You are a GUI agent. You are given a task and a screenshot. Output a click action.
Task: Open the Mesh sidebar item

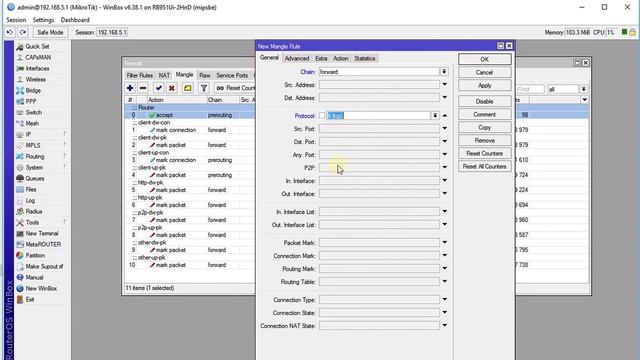point(33,124)
